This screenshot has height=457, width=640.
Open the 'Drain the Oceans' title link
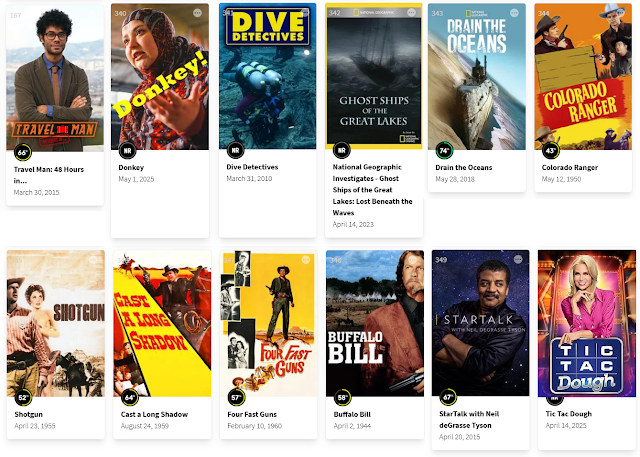pos(464,167)
